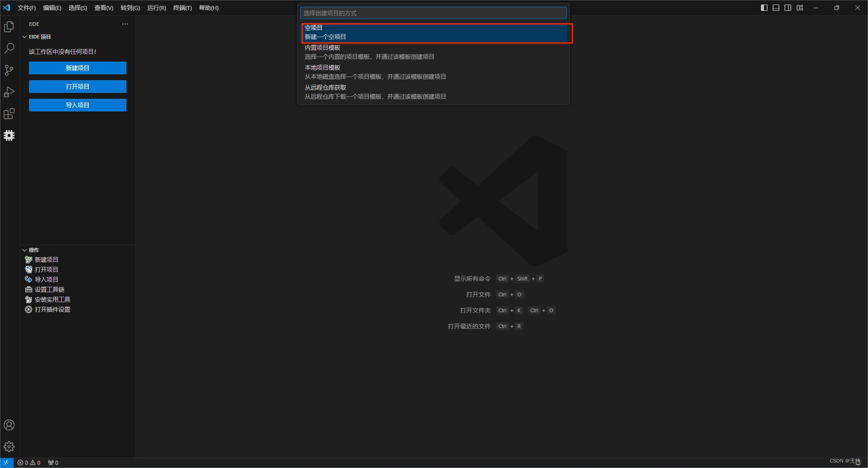Click 新建项目 text in 操作 list
The width and height of the screenshot is (868, 468).
47,260
